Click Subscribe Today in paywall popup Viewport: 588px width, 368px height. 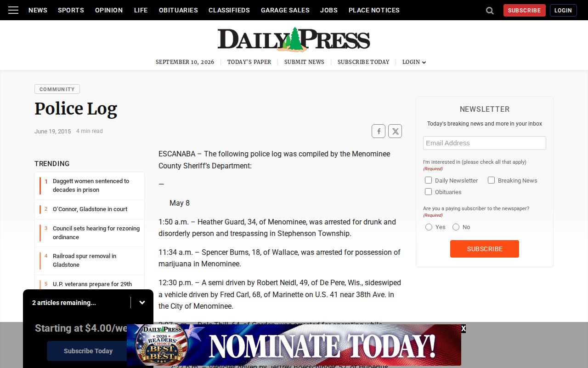click(x=88, y=351)
